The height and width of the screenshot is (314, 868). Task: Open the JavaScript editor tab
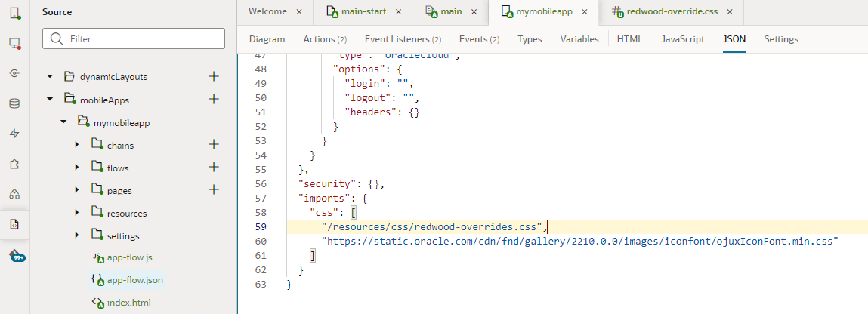click(683, 39)
